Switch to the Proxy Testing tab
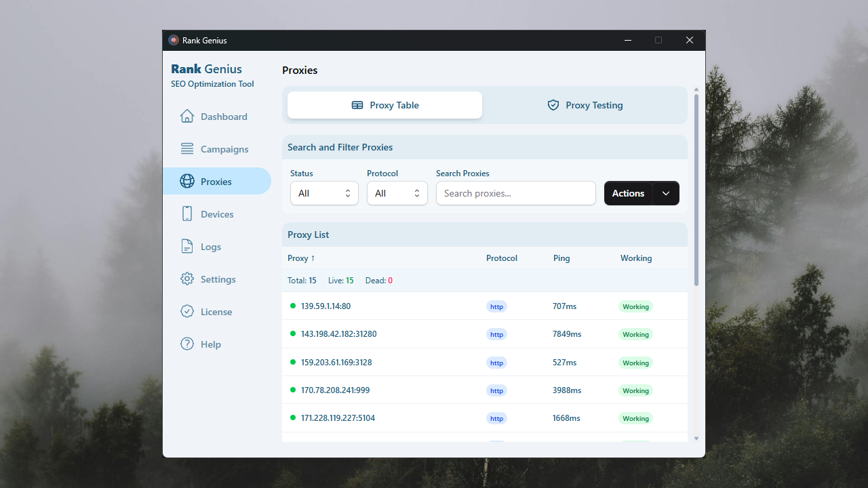The width and height of the screenshot is (868, 488). [x=585, y=105]
